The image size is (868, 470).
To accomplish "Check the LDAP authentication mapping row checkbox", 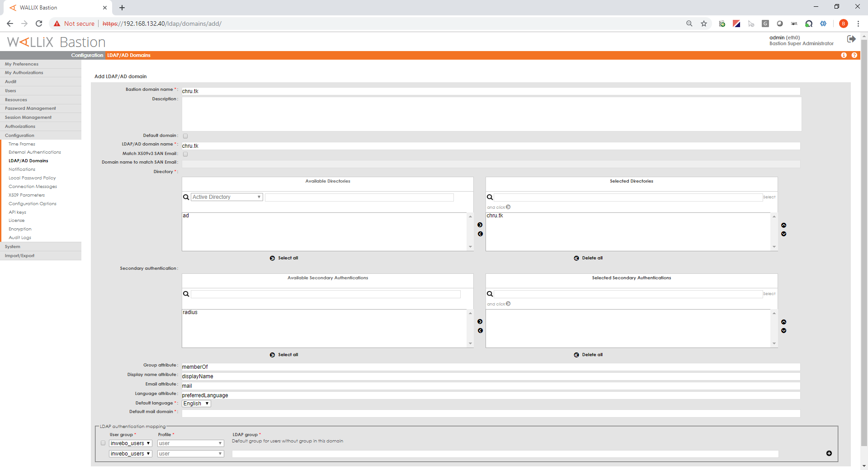I will (x=103, y=443).
